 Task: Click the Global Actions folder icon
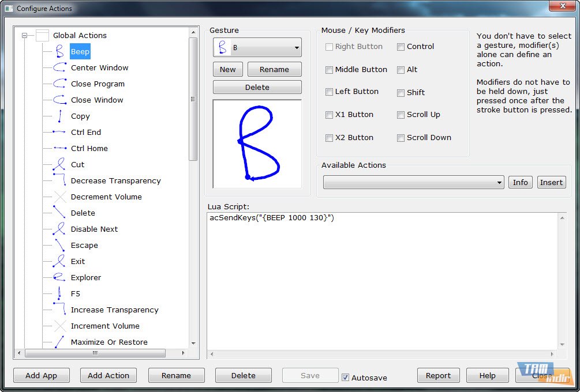pyautogui.click(x=43, y=36)
